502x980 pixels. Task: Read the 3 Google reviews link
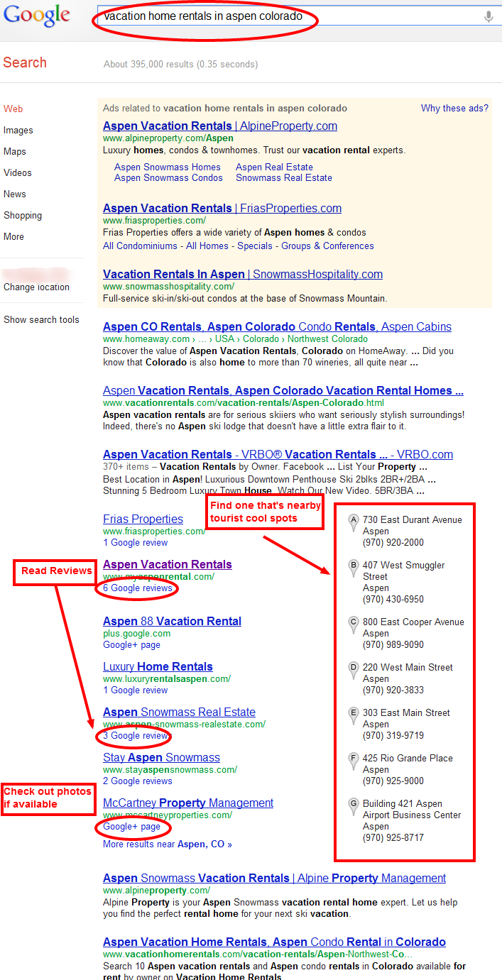(x=136, y=736)
